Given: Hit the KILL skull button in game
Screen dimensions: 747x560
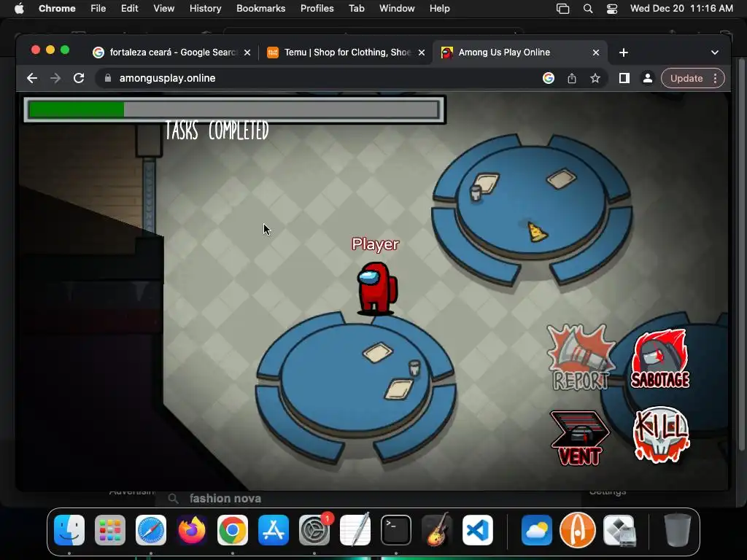Looking at the screenshot, I should (x=661, y=435).
